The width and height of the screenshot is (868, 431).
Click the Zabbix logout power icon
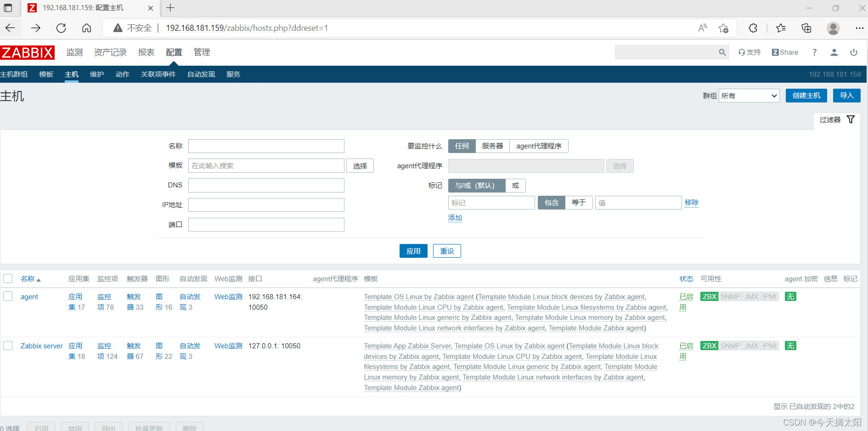[854, 52]
